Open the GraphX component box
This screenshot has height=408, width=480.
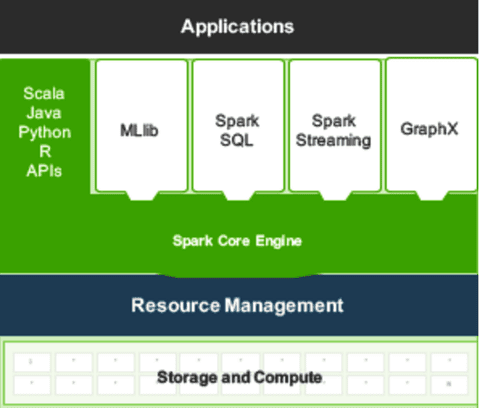tap(431, 125)
